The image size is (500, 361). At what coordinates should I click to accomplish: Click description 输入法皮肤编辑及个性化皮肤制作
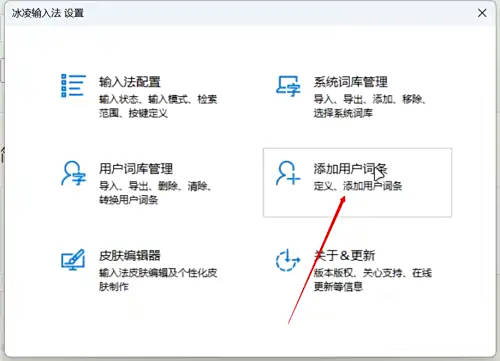point(158,280)
